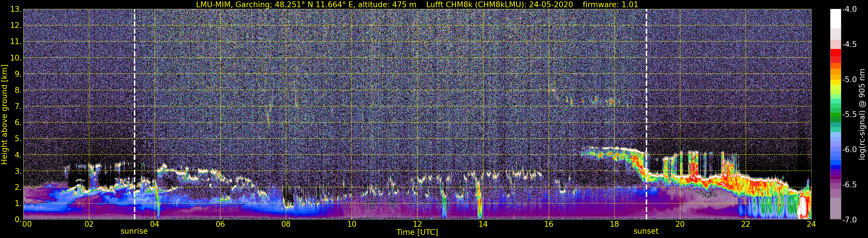868x238 pixels.
Task: Click the '24' time axis tick label
Action: point(811,224)
